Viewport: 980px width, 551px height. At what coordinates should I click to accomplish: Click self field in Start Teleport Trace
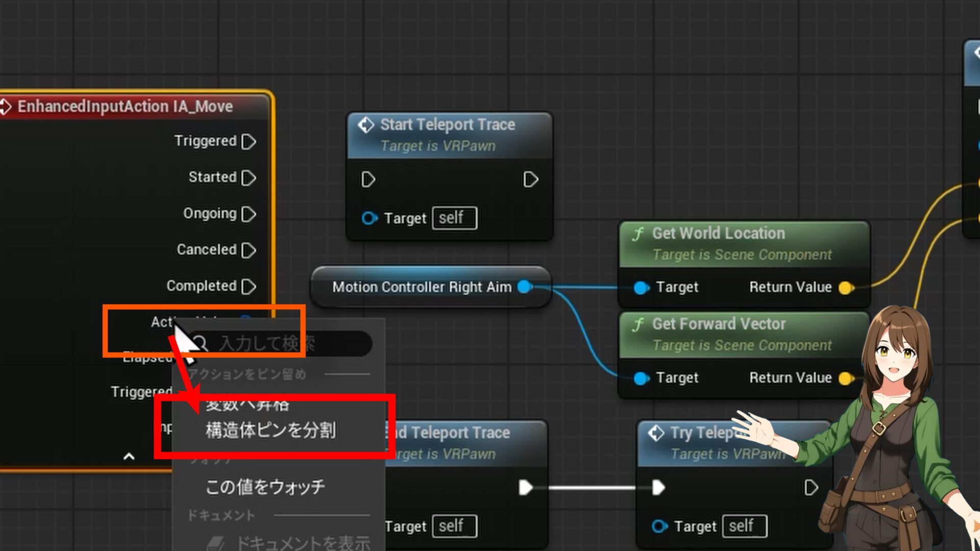(x=454, y=218)
